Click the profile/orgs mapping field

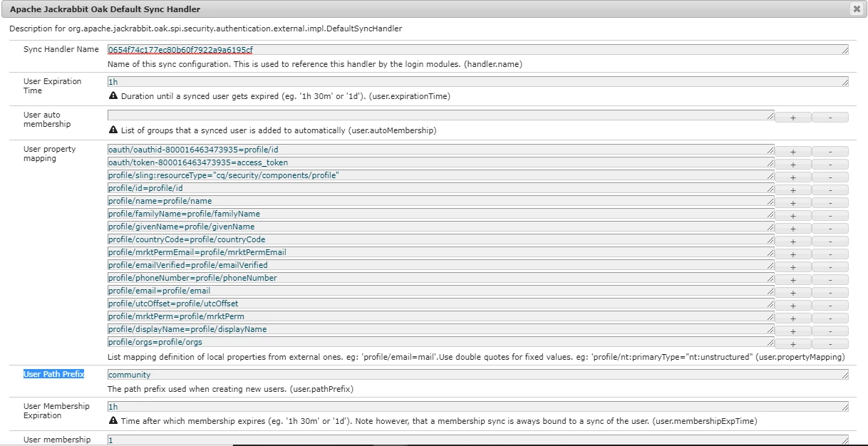pos(441,342)
